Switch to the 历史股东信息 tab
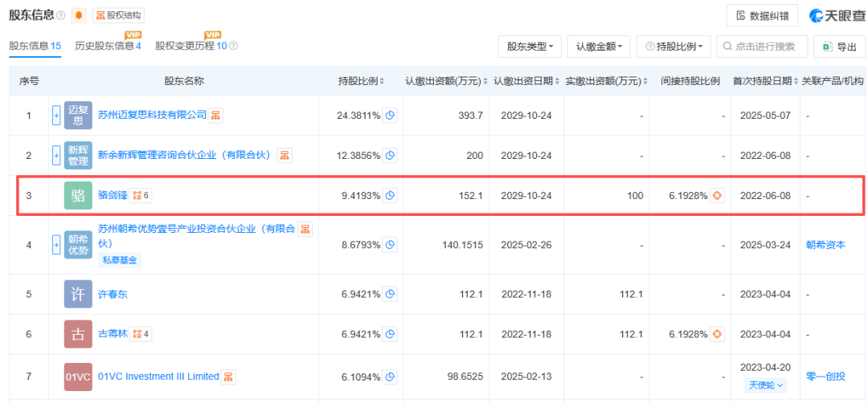The height and width of the screenshot is (403, 868). [x=107, y=46]
